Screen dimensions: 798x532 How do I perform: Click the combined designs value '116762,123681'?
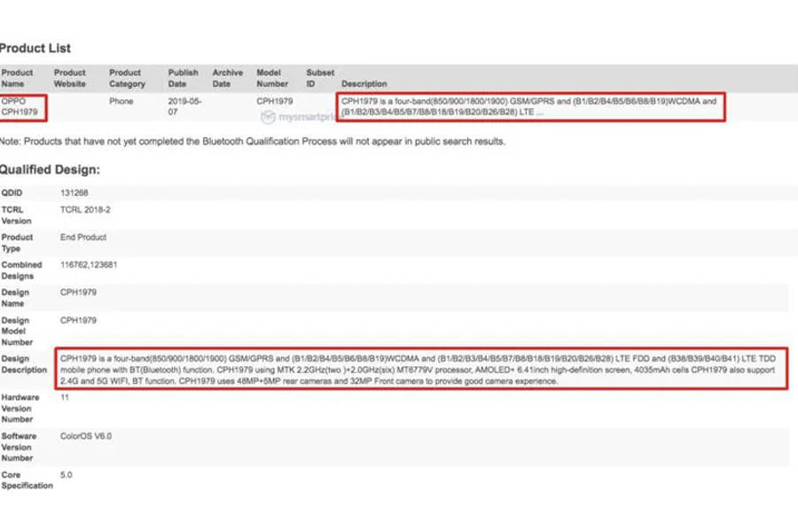point(89,265)
